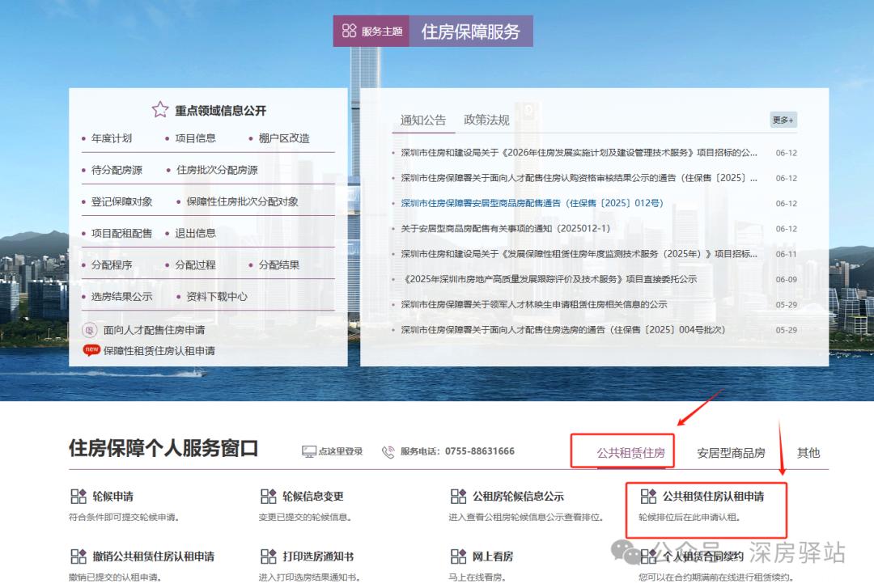Open 网上看房 from its icon

pos(457,556)
